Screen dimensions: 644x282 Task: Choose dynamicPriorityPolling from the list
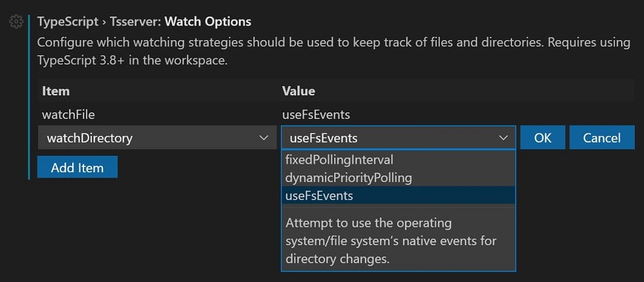(348, 177)
